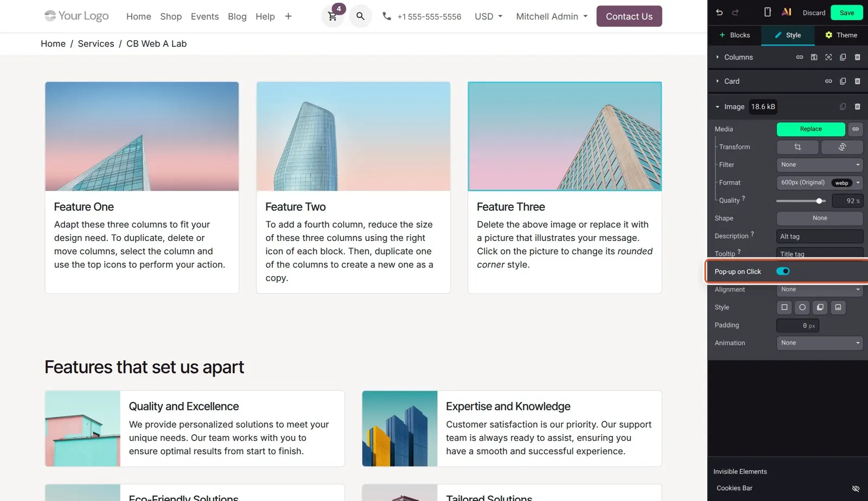This screenshot has width=868, height=501.
Task: Click the Services breadcrumb link
Action: (x=96, y=43)
